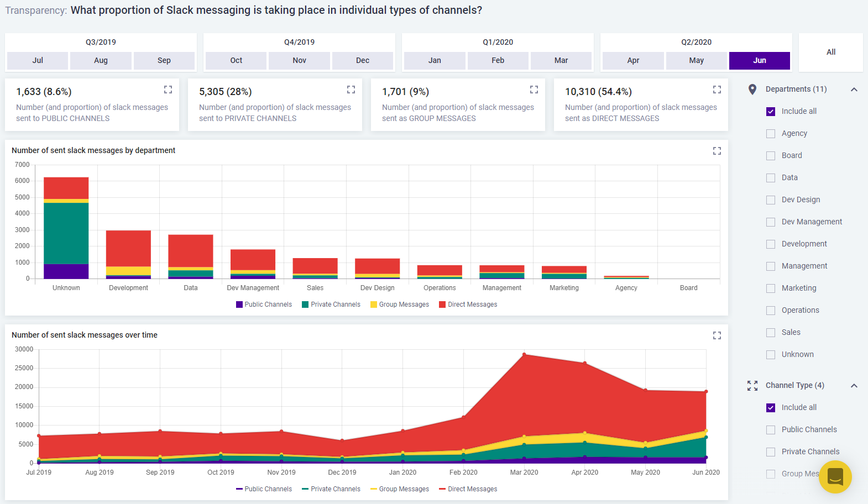Check the Management department filter
The height and width of the screenshot is (504, 868).
coord(771,266)
